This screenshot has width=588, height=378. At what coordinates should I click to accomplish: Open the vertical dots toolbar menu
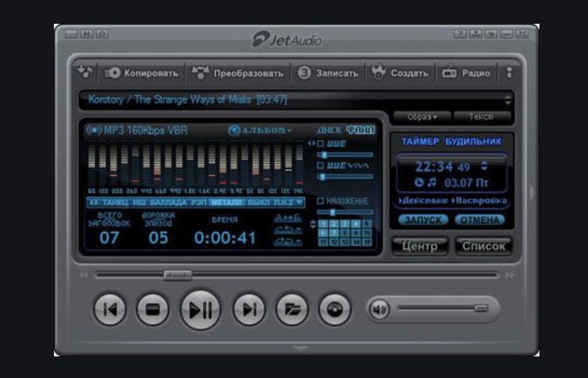tap(509, 72)
